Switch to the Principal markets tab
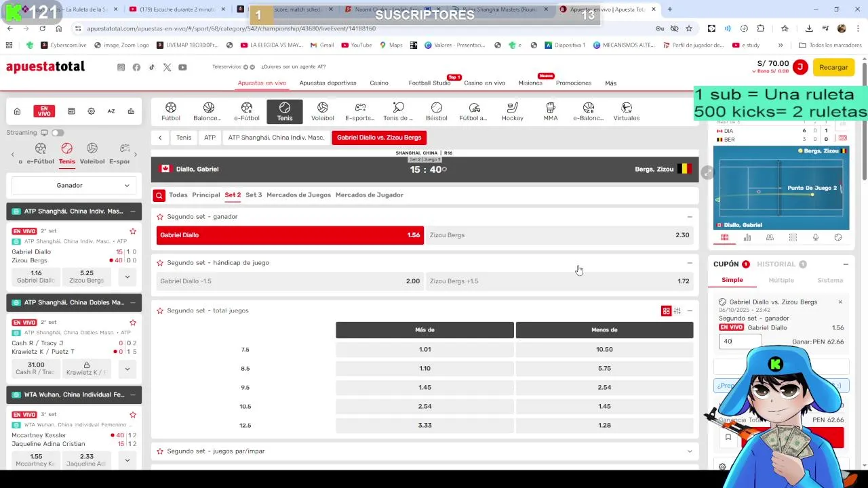This screenshot has width=868, height=488. (206, 195)
